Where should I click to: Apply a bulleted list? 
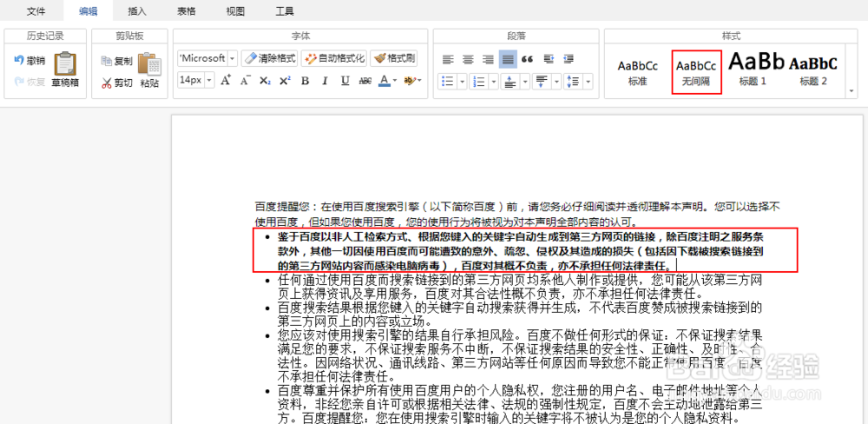point(447,82)
